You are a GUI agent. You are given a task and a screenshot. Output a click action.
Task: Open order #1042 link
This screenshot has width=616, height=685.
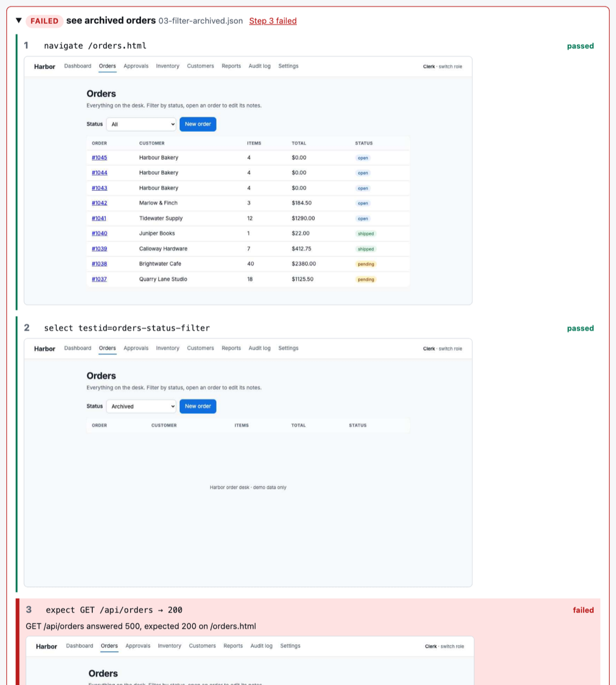[99, 203]
